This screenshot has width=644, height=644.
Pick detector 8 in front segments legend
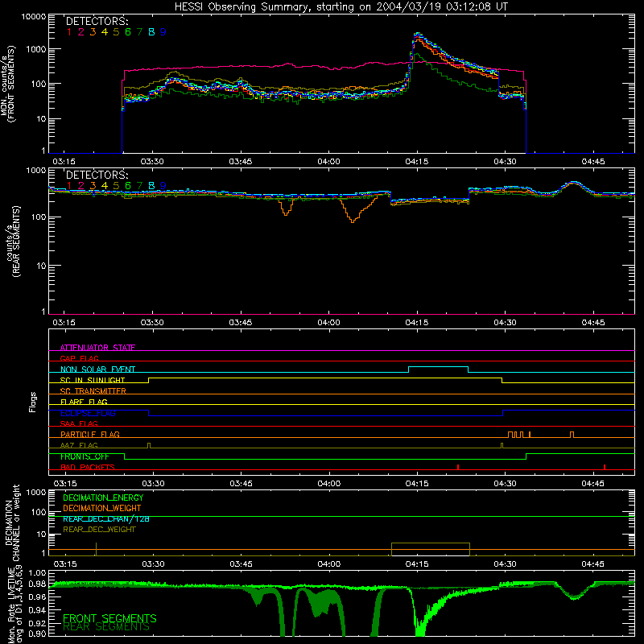pos(151,32)
